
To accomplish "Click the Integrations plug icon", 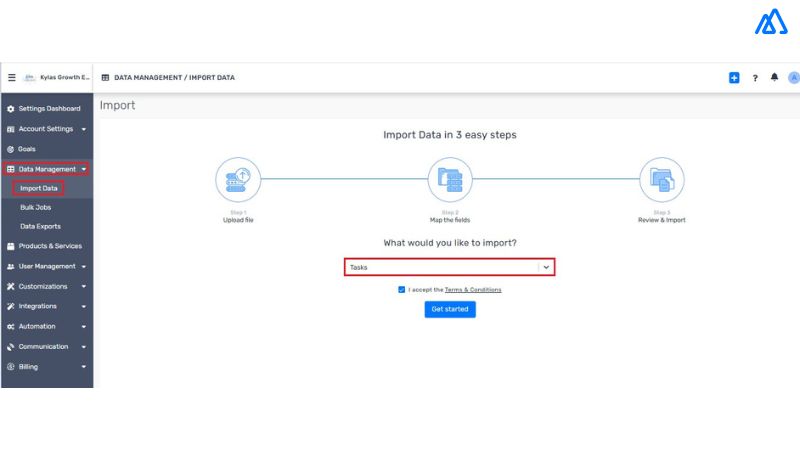I will pyautogui.click(x=11, y=306).
